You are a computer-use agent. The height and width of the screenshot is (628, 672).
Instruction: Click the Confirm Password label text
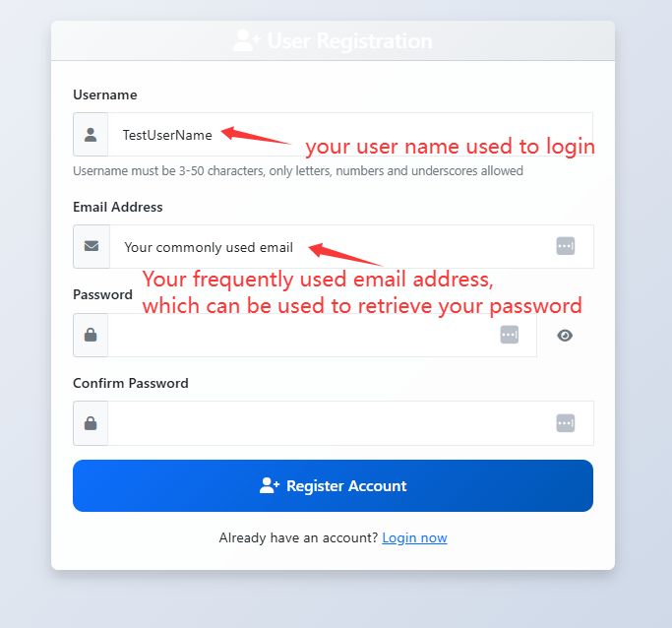pos(130,384)
